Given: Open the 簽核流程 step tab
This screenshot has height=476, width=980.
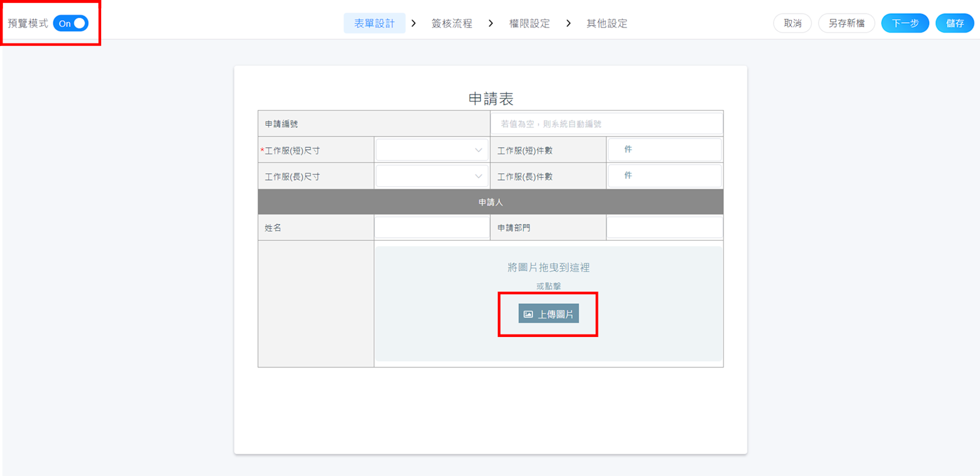Looking at the screenshot, I should tap(451, 23).
